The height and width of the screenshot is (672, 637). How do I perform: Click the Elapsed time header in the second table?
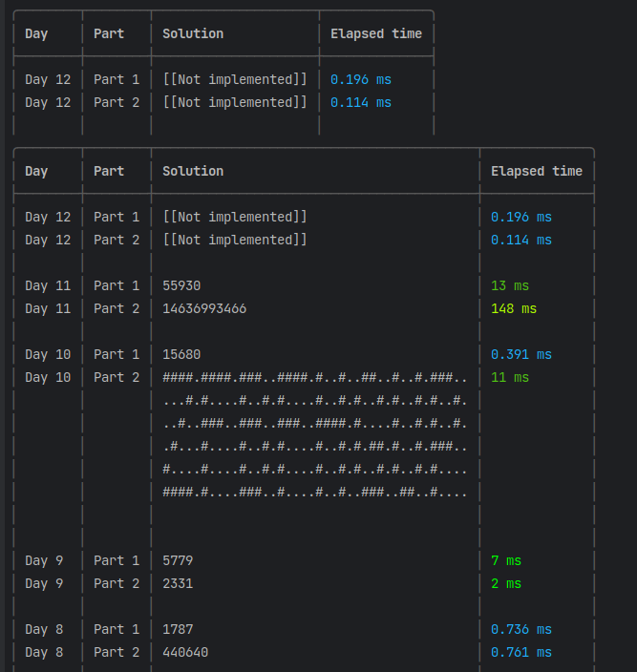point(537,172)
